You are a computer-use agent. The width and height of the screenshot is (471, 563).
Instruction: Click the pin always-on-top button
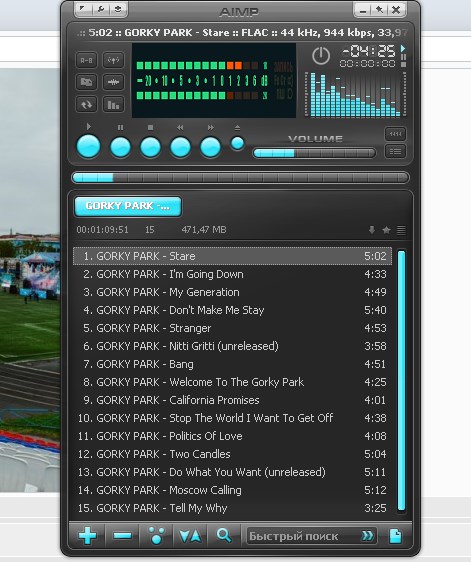(x=379, y=10)
